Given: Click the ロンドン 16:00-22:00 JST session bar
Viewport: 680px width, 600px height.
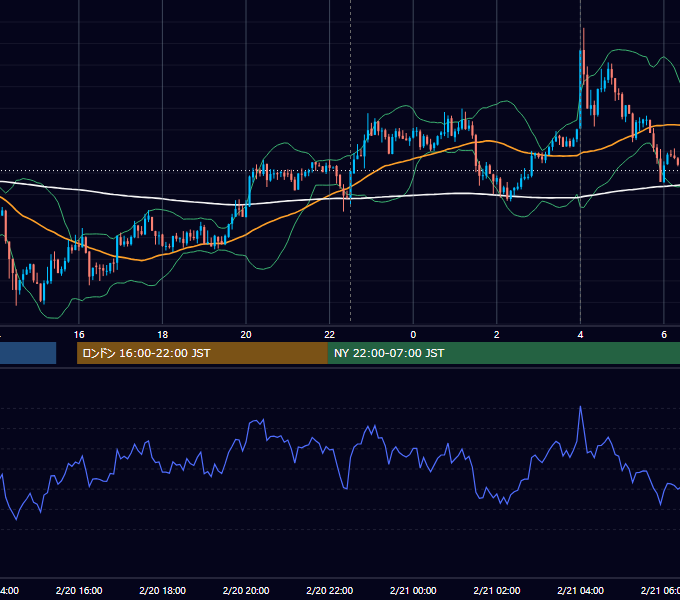Looking at the screenshot, I should coord(202,353).
